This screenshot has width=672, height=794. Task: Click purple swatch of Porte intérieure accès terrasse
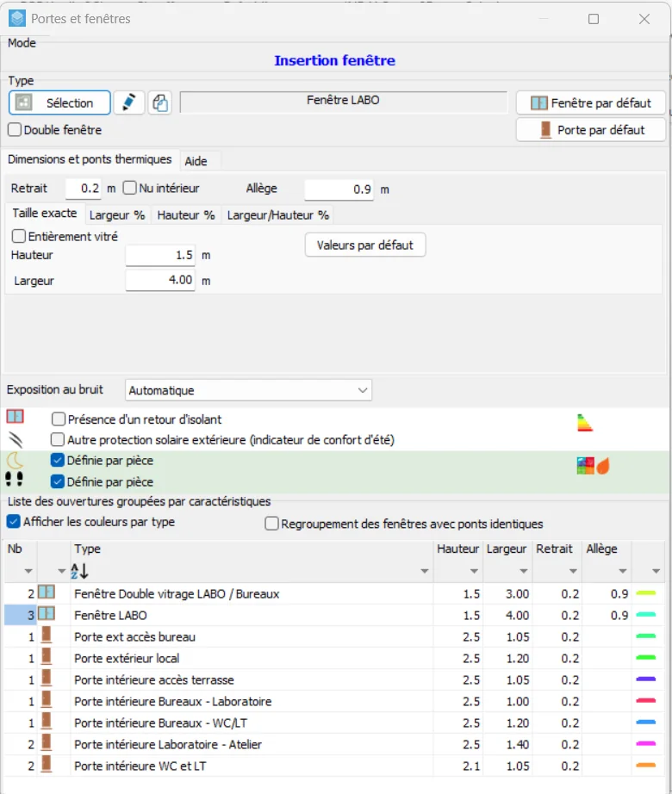coord(645,679)
